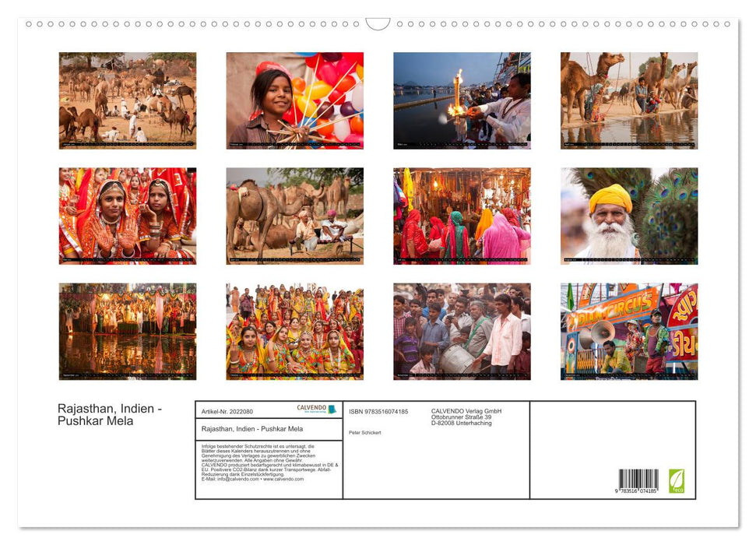Click the CALVENDO logo in the info box
The image size is (756, 545).
click(311, 408)
